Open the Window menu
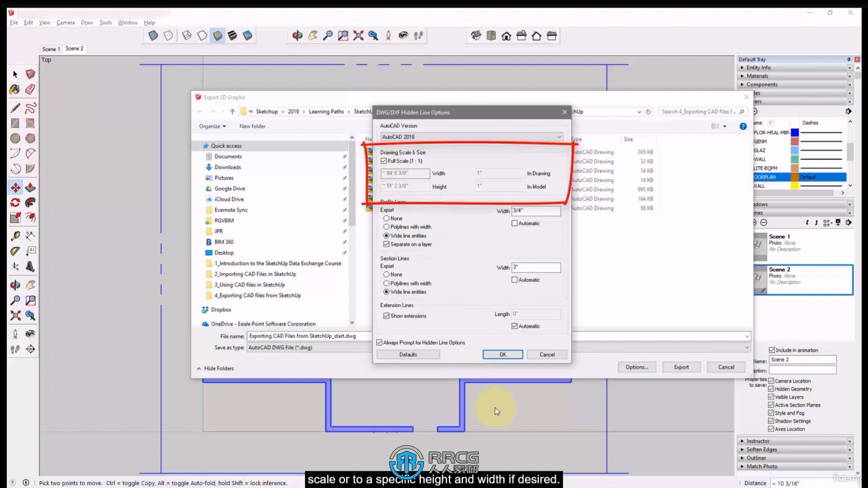868x488 pixels. [127, 23]
